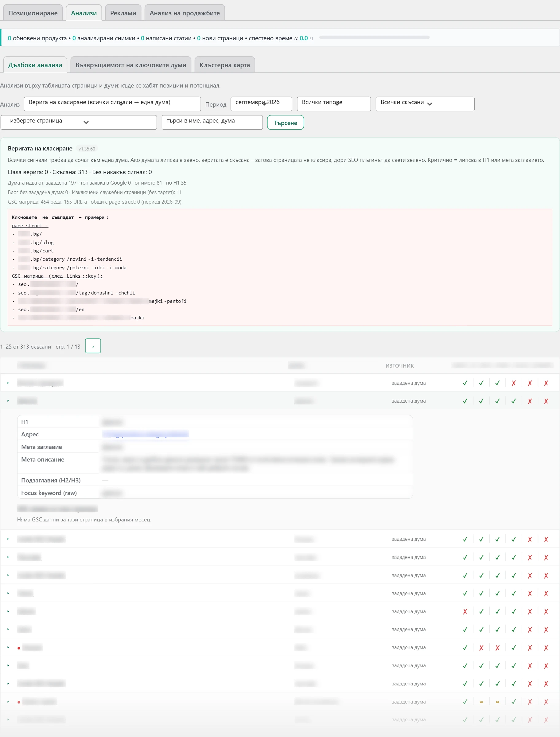Click the page_struct : underlined label
This screenshot has width=560, height=737.
coord(30,226)
